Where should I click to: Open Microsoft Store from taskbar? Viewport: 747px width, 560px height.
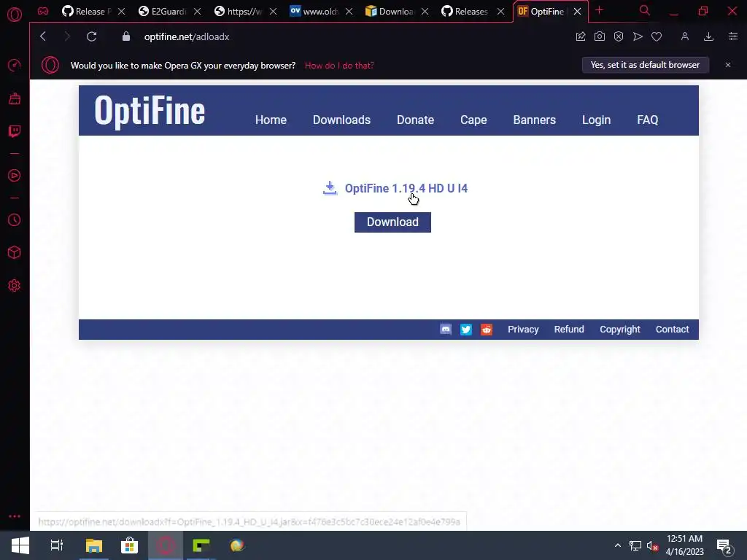point(129,545)
